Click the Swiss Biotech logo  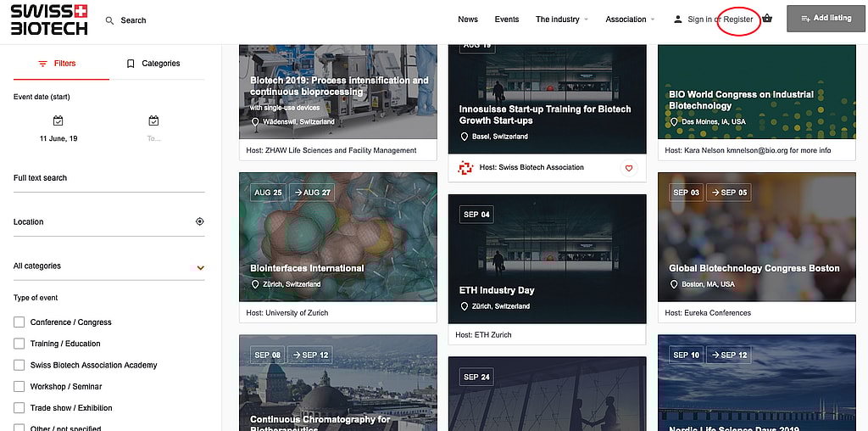[49, 20]
